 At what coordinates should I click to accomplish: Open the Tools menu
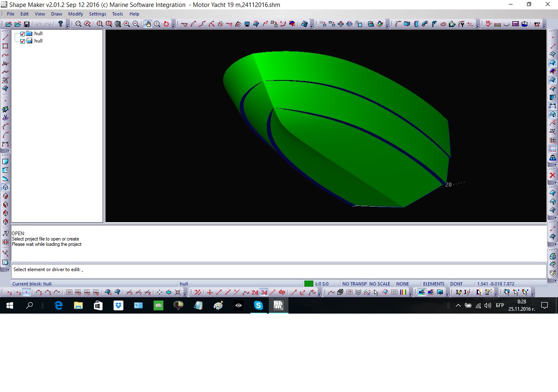tap(118, 14)
